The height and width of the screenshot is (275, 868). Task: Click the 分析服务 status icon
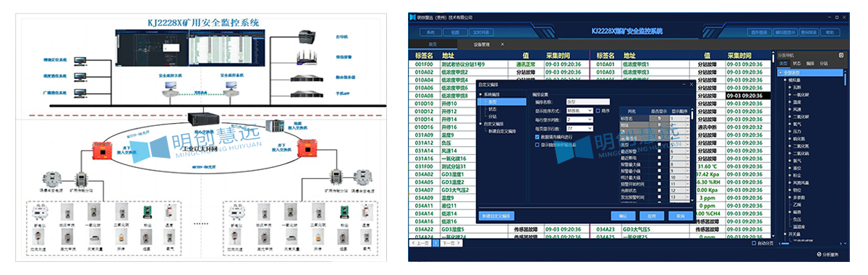click(x=818, y=255)
